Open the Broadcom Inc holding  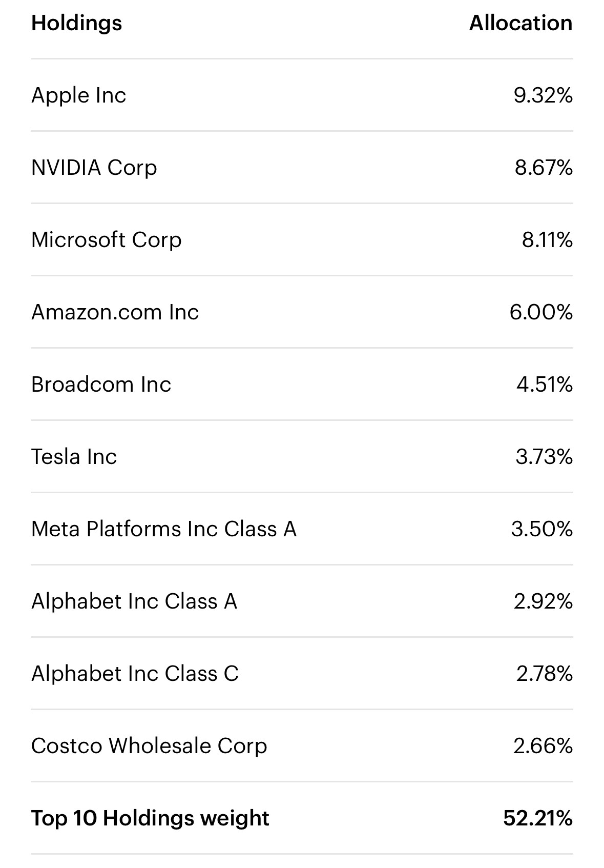pyautogui.click(x=302, y=385)
